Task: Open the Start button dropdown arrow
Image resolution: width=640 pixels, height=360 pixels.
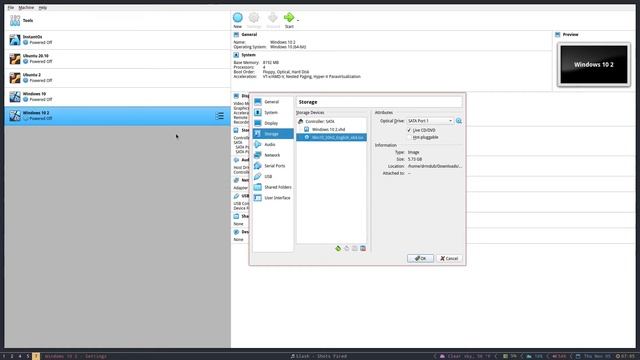Action: [x=298, y=20]
